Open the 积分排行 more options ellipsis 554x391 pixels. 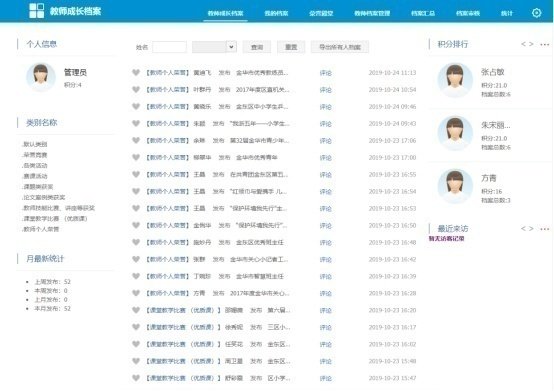pos(544,45)
